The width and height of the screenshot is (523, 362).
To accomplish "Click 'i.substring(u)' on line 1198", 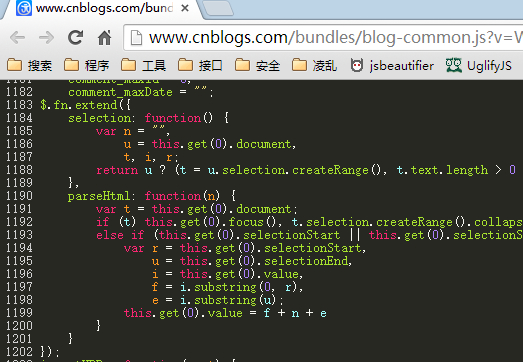I will click(228, 300).
